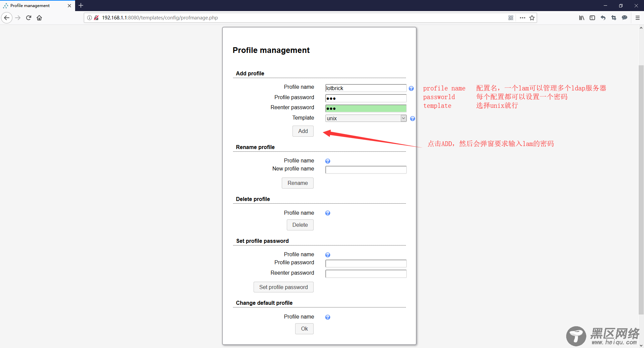Click the Delete button
The image size is (644, 348).
pyautogui.click(x=300, y=225)
